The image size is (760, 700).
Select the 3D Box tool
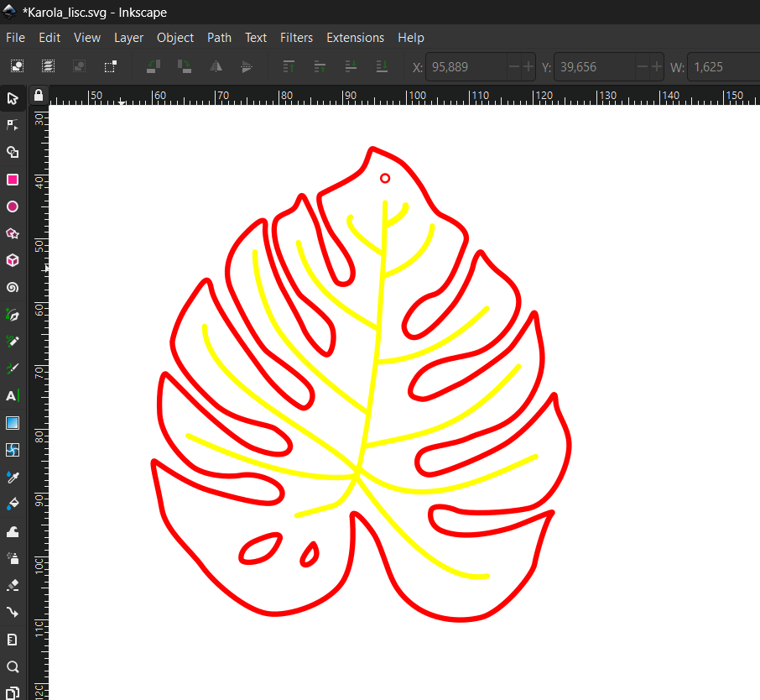click(13, 260)
